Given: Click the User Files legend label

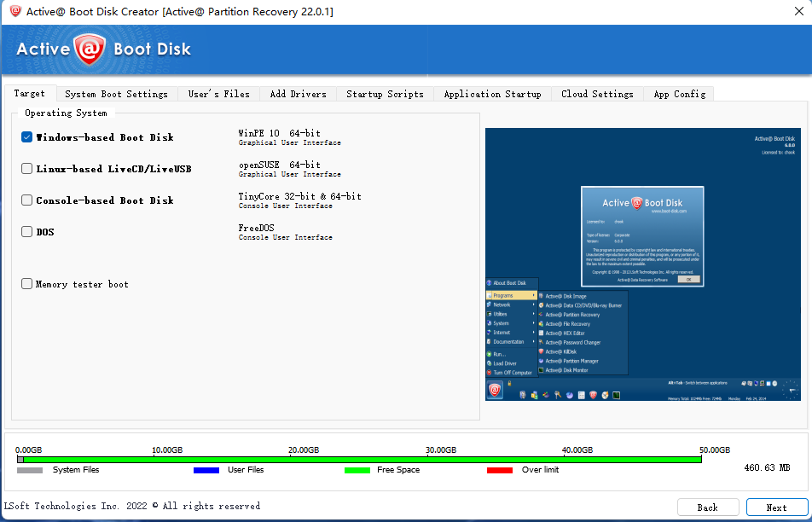Looking at the screenshot, I should (246, 470).
